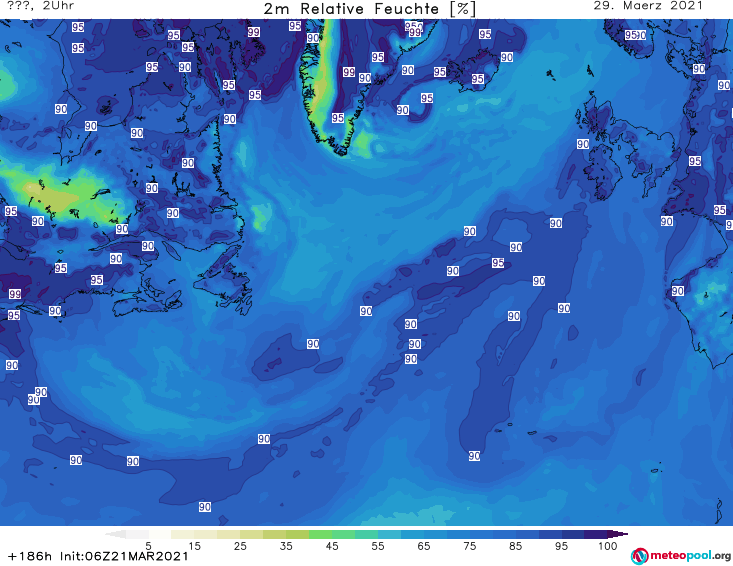Viewport: 733px width, 566px height.
Task: Click the '35' value on the humidity legend
Action: coord(286,546)
